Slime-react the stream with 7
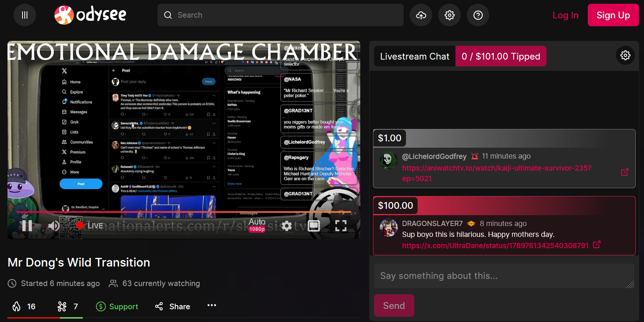The image size is (644, 322). [68, 307]
